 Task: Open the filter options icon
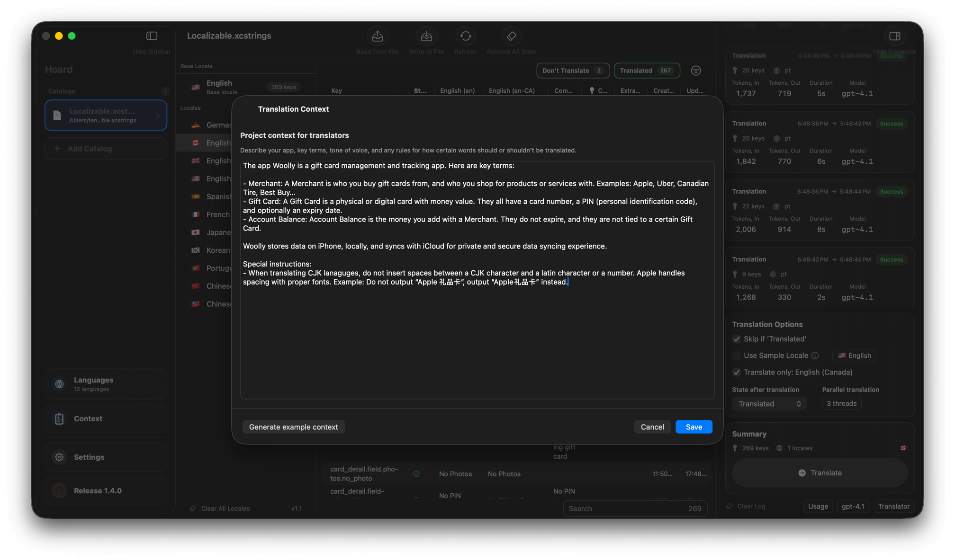pos(695,71)
